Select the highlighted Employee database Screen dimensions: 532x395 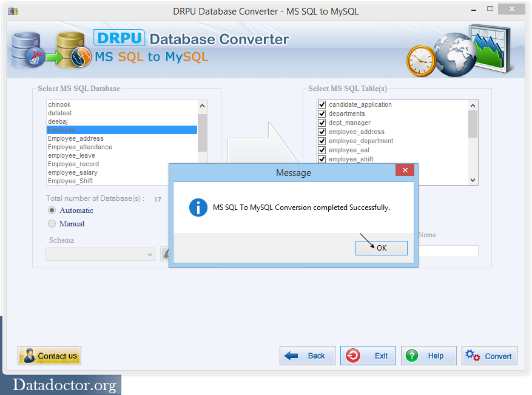tap(121, 130)
